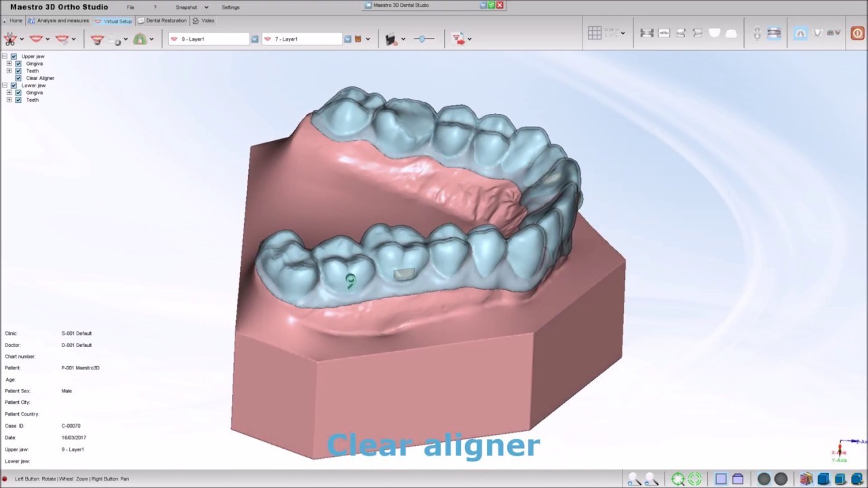Open the File menu

click(130, 7)
